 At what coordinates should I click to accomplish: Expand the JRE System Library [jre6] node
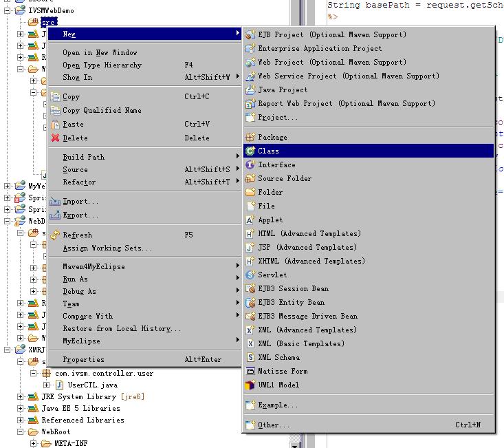pyautogui.click(x=20, y=397)
